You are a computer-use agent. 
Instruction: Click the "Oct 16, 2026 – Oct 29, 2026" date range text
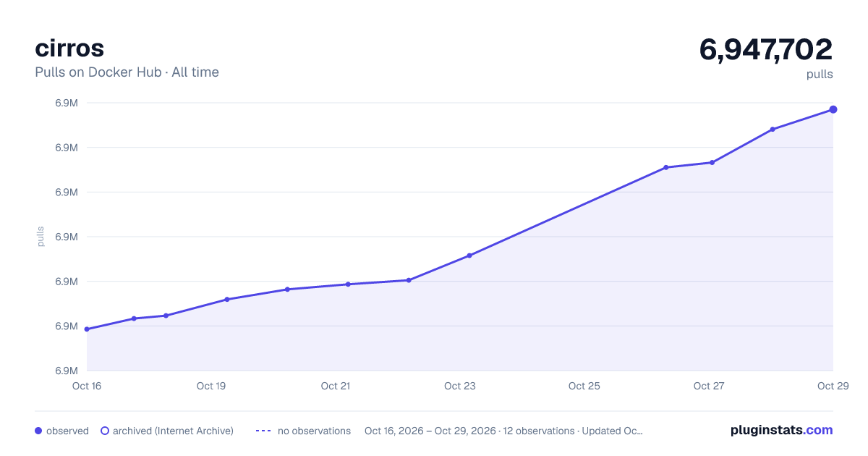pos(430,431)
